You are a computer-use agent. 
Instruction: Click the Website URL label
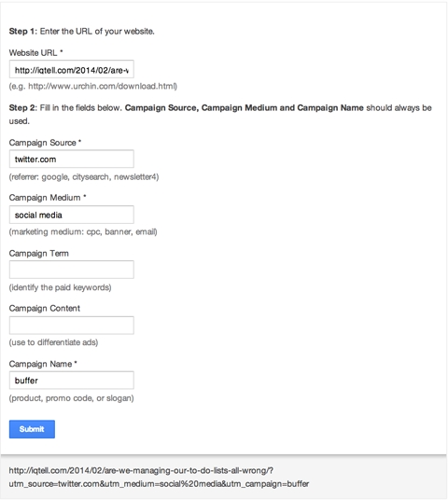[35, 52]
